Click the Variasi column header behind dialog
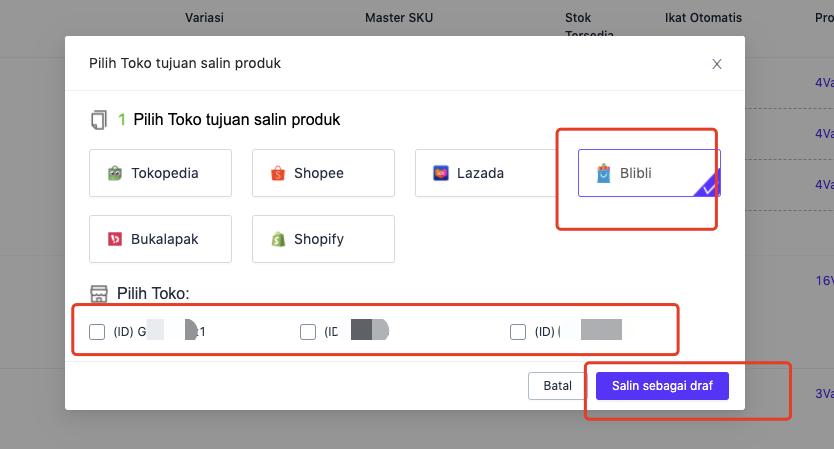This screenshot has width=834, height=449. pyautogui.click(x=204, y=18)
